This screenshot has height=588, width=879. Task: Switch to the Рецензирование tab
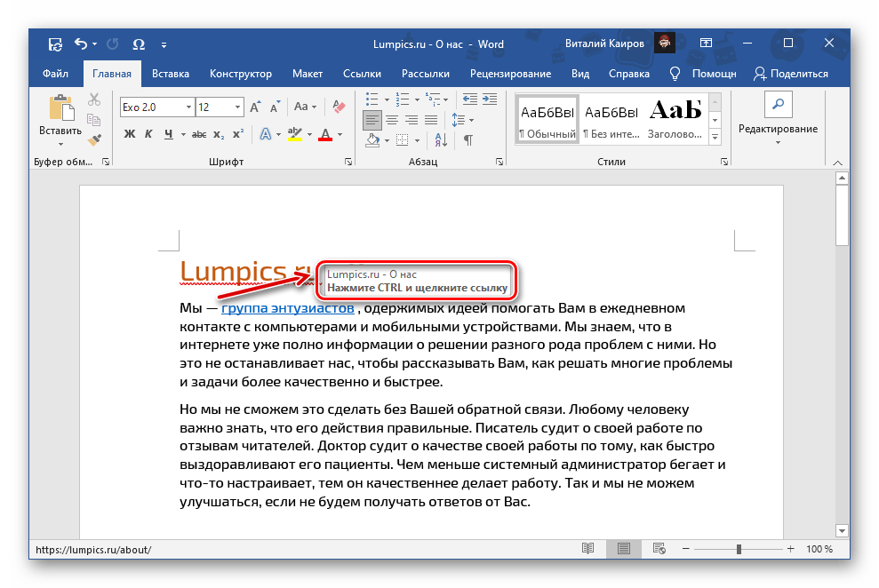click(510, 74)
